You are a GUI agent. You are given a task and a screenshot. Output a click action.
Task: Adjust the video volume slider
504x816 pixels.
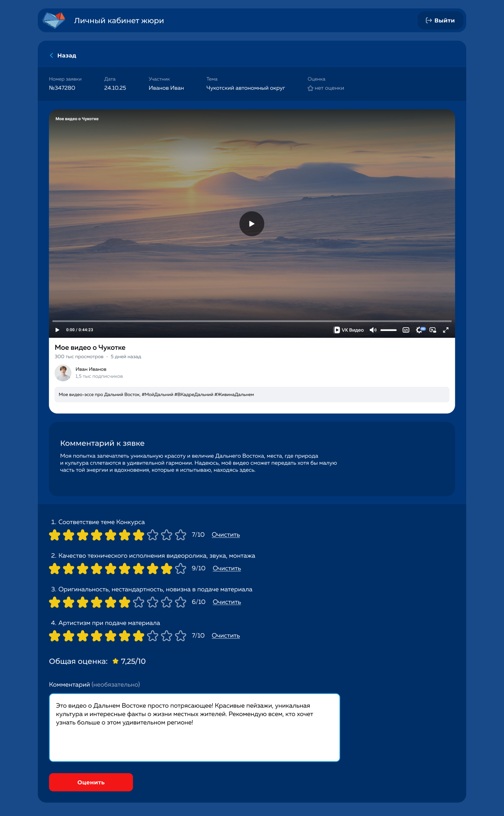388,330
